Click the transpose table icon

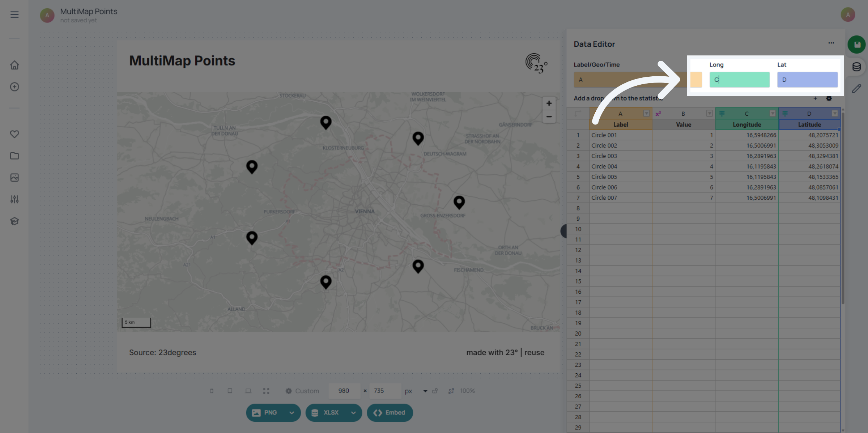point(578,114)
